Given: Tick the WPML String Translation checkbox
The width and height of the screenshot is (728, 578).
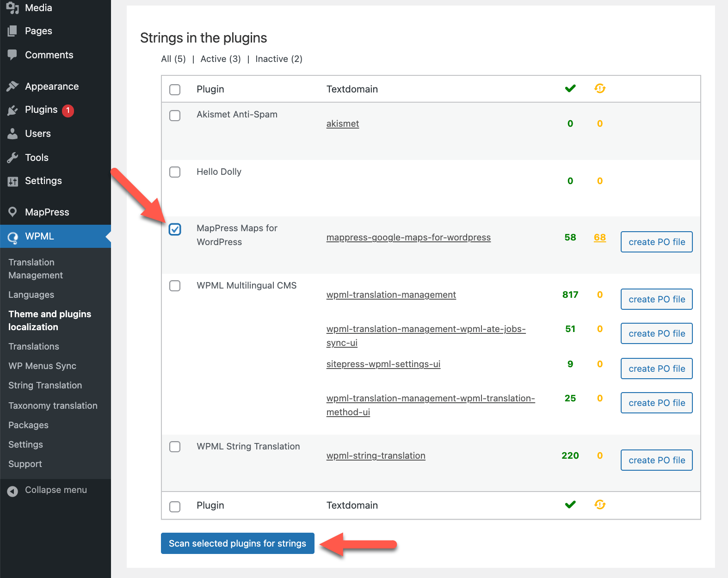Looking at the screenshot, I should point(175,447).
